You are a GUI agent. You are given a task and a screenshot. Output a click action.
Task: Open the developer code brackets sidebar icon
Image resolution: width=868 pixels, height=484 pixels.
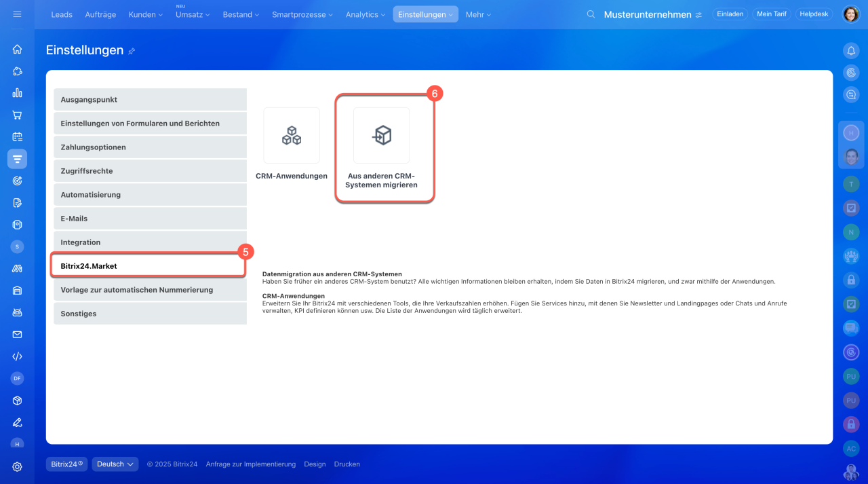click(x=17, y=356)
